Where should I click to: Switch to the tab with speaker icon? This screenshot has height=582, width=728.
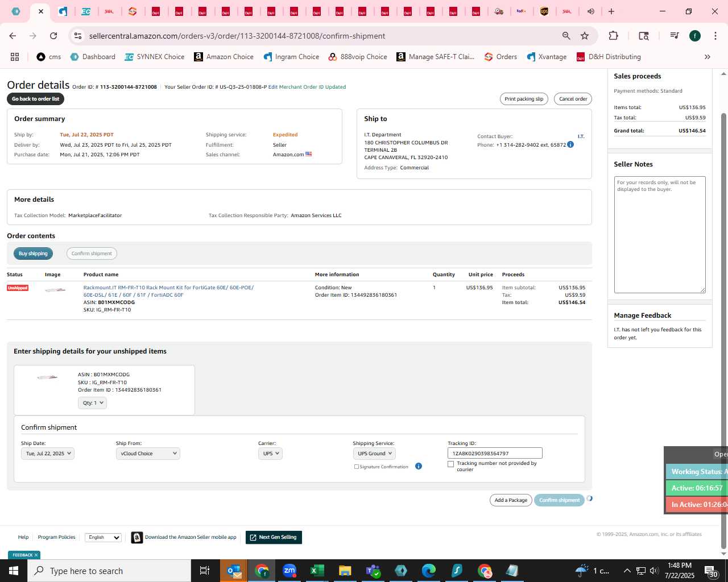[590, 11]
